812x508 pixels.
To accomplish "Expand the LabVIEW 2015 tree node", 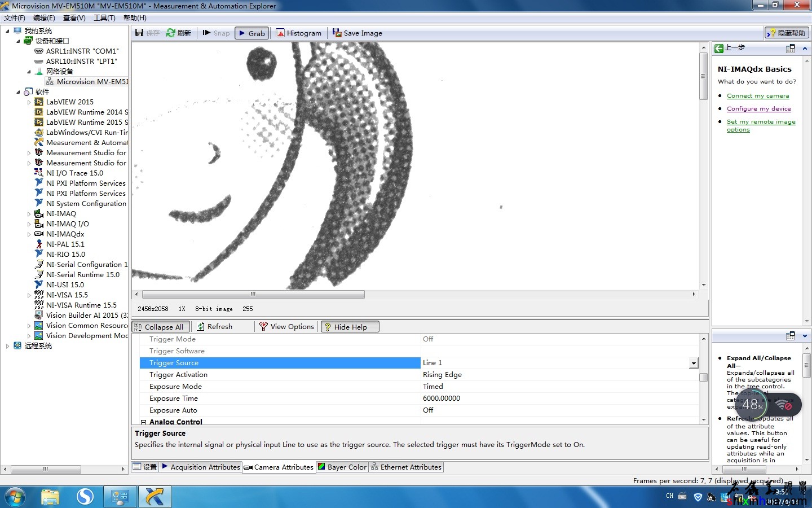I will coord(29,102).
